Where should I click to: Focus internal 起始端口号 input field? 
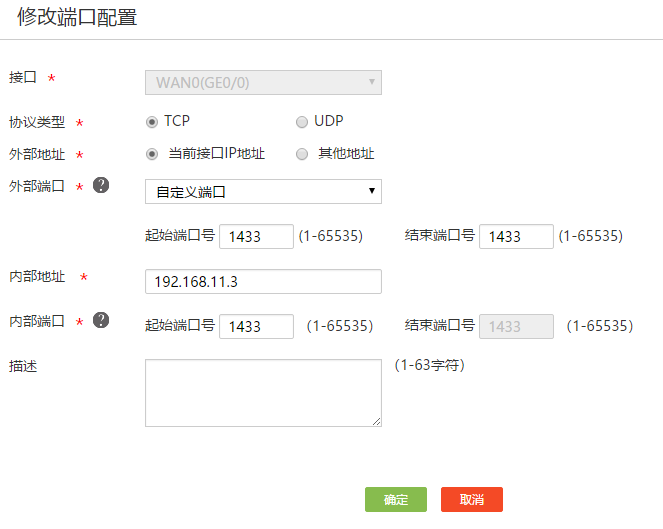point(256,327)
